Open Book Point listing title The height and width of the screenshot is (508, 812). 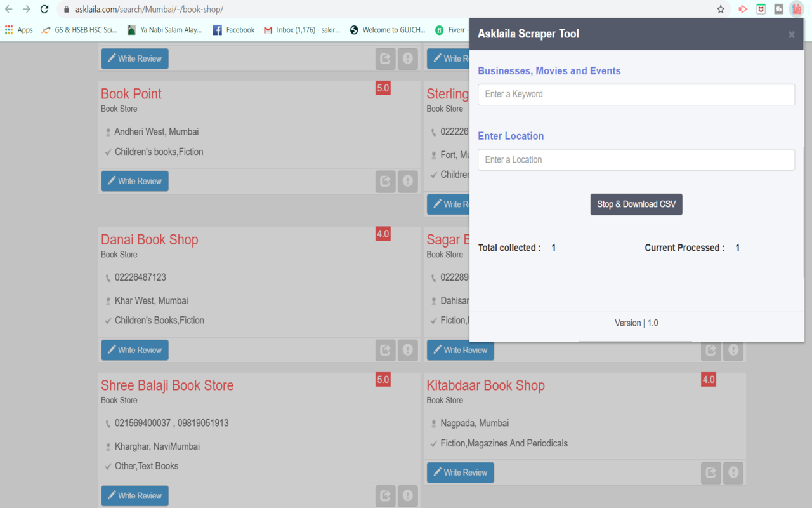click(131, 93)
